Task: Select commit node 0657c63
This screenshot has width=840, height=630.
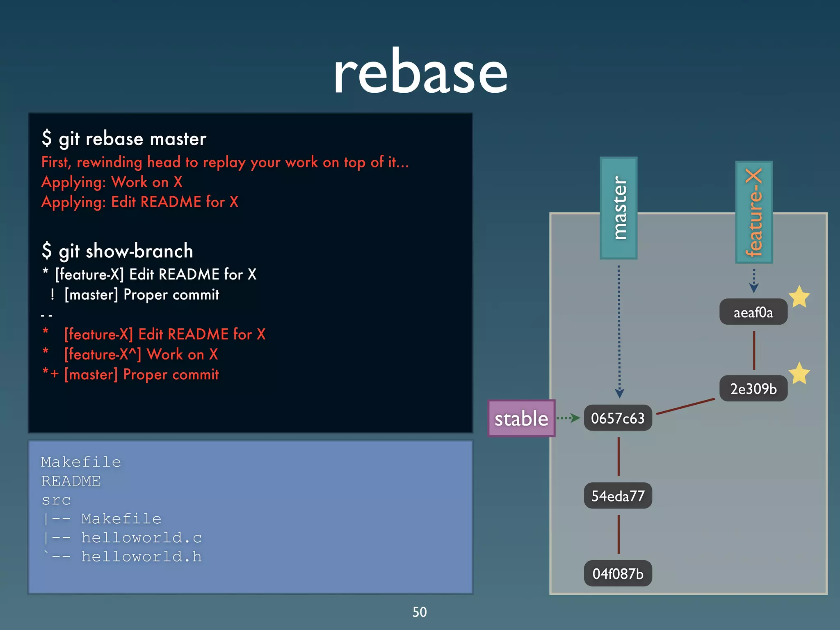Action: click(x=618, y=418)
